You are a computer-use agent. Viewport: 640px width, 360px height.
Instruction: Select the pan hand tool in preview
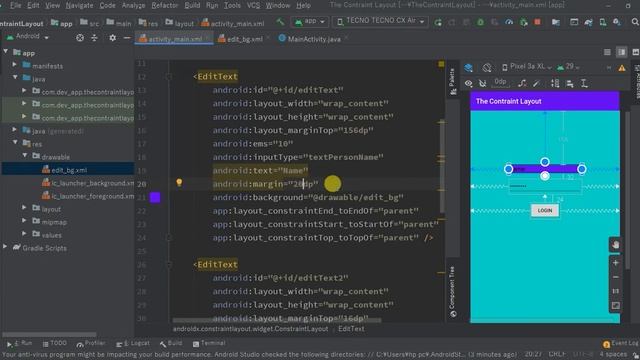point(616,245)
